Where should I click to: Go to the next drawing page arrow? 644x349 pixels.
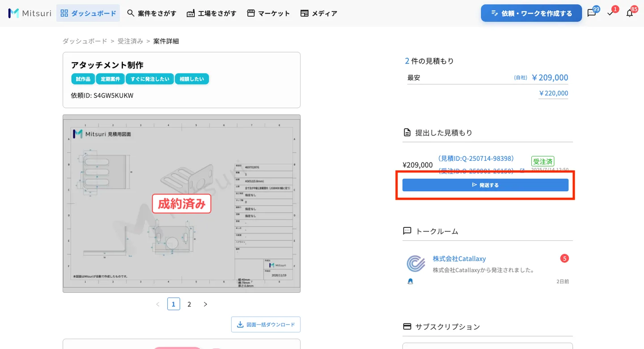(205, 304)
